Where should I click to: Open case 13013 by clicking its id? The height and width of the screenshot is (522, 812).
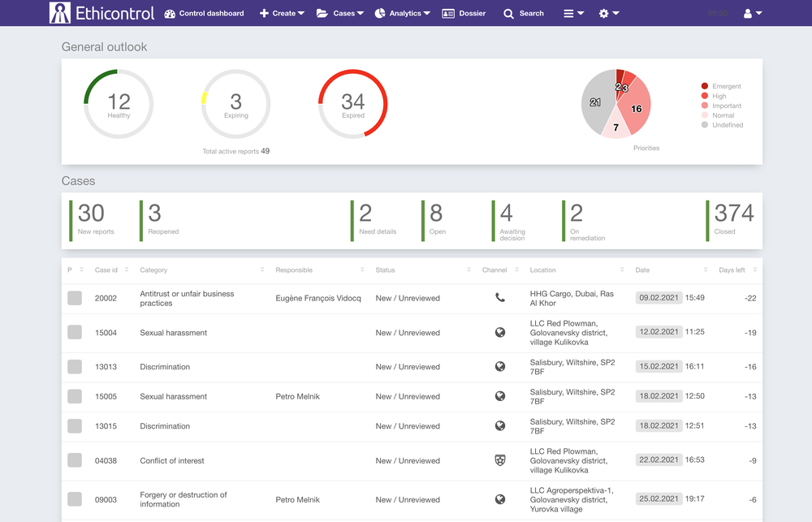click(x=106, y=366)
